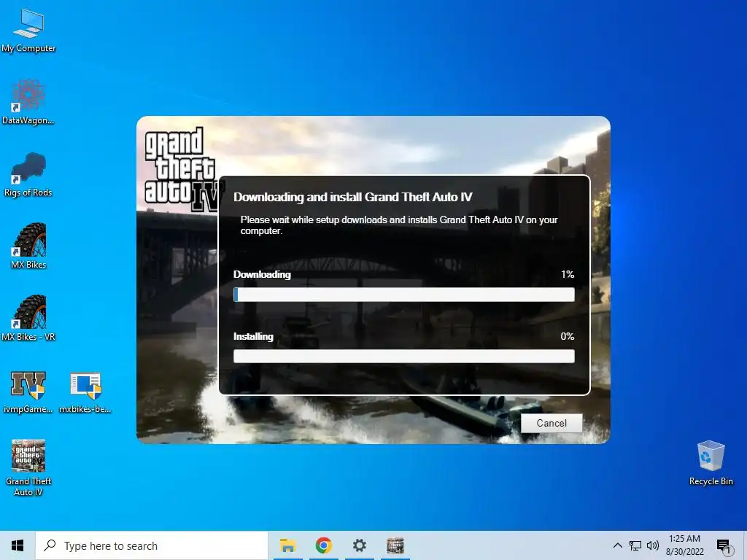Click the 0% installing percentage text
Screen dimensions: 747x560
(567, 336)
